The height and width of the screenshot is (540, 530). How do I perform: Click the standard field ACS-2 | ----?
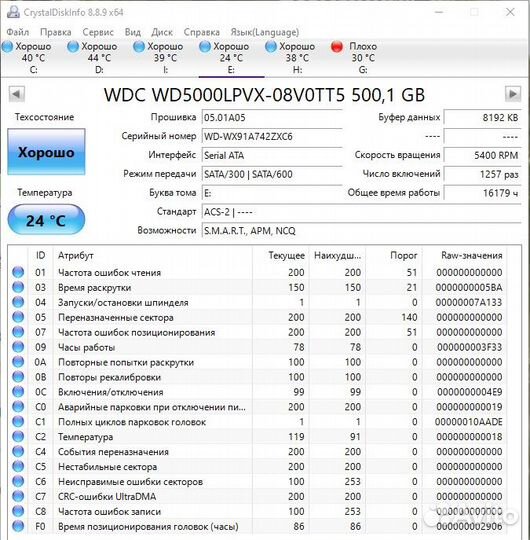coord(361,211)
